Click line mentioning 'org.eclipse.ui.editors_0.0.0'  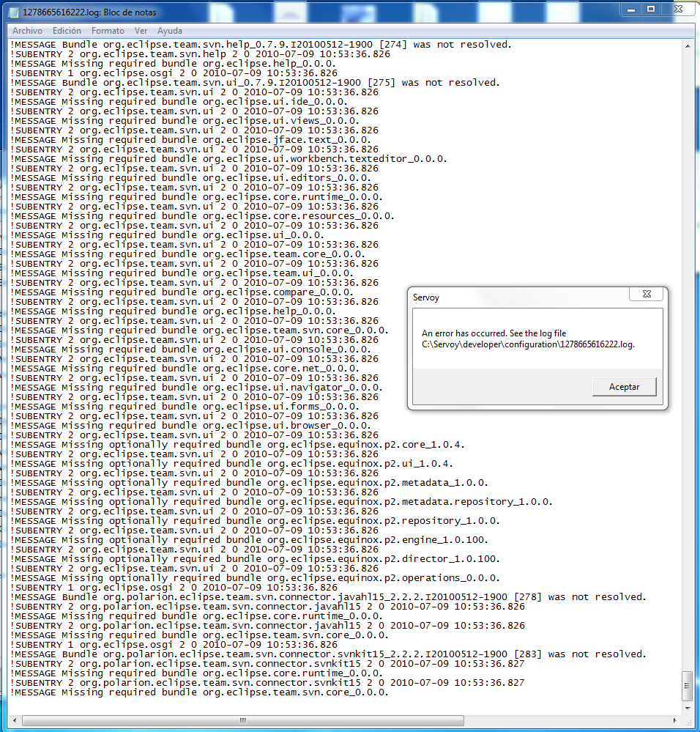[x=190, y=178]
